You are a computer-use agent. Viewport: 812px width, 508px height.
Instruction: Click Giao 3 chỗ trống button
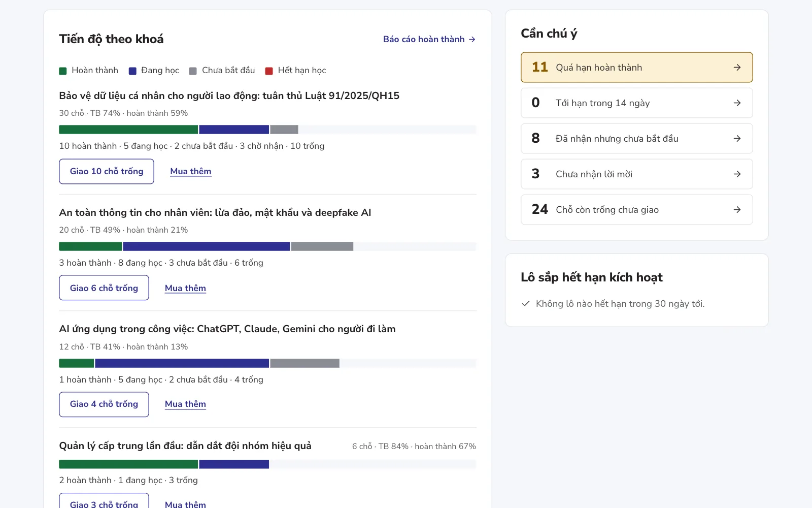pos(104,501)
